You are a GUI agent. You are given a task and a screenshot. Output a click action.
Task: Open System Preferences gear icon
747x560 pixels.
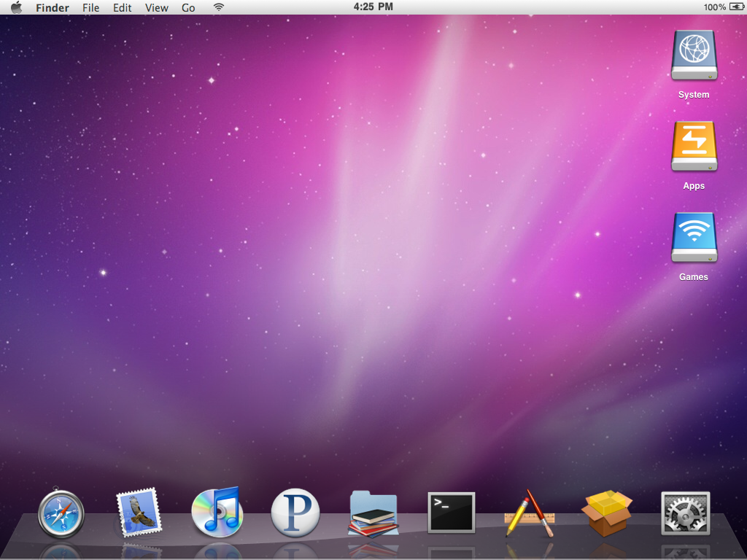tap(686, 513)
